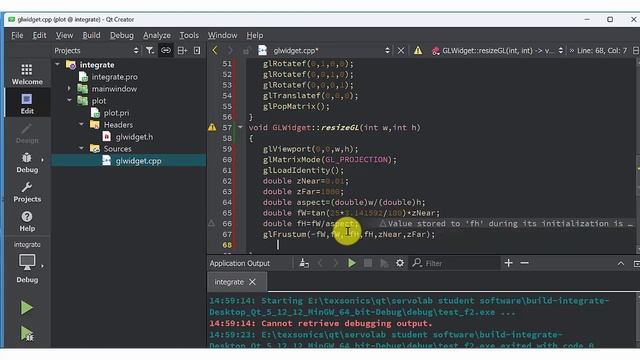Open Debug mode in sidebar
Screen dimensions: 640x360
pyautogui.click(x=27, y=162)
